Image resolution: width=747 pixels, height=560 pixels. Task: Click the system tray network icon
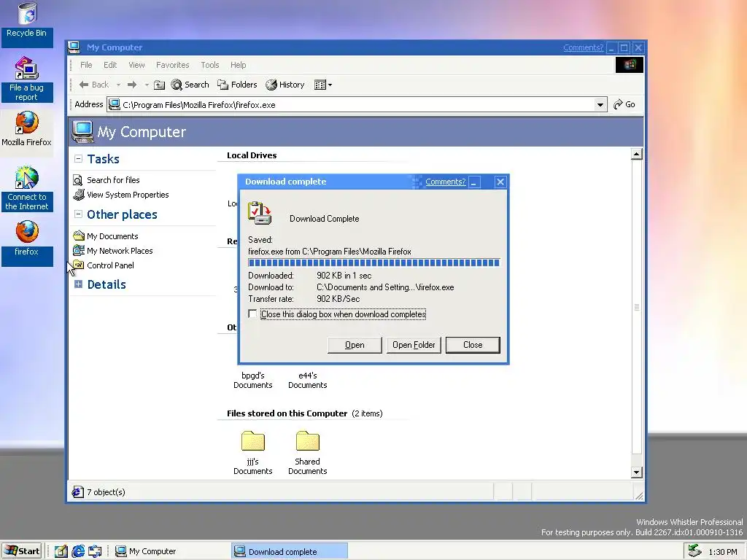(695, 551)
